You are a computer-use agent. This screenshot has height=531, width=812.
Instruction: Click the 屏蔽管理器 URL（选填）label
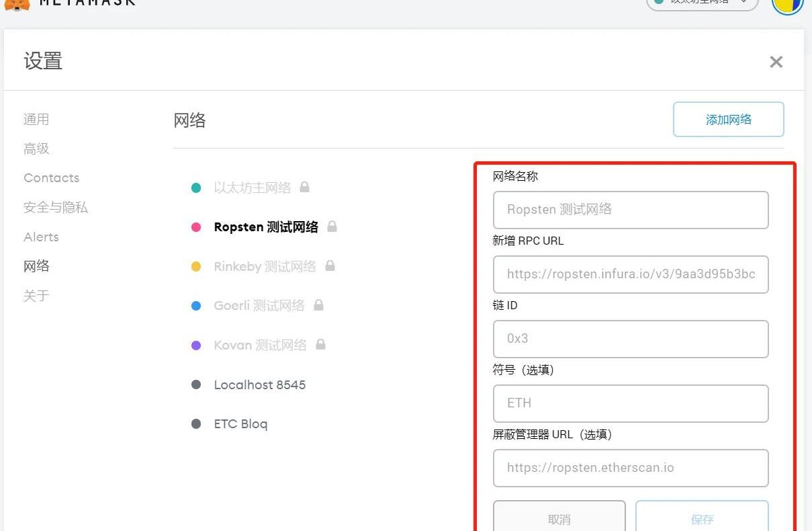tap(552, 434)
